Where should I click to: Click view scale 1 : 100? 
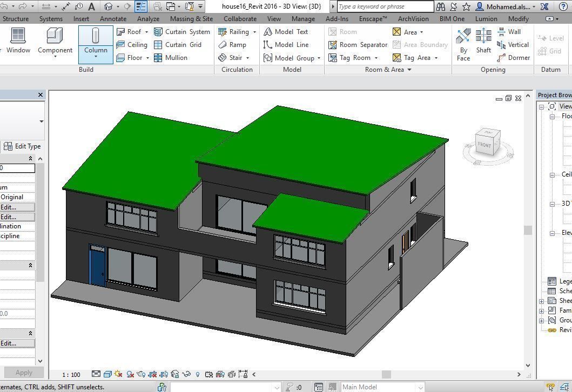[71, 375]
